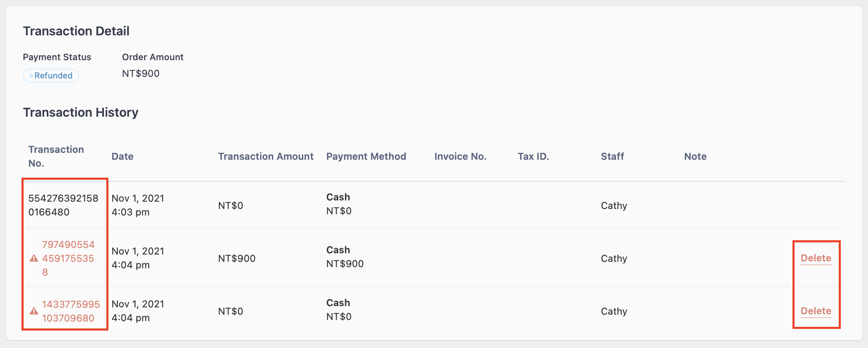This screenshot has height=348, width=868.
Task: Click warning icon beside transaction 7974905544591755358
Action: tap(34, 259)
